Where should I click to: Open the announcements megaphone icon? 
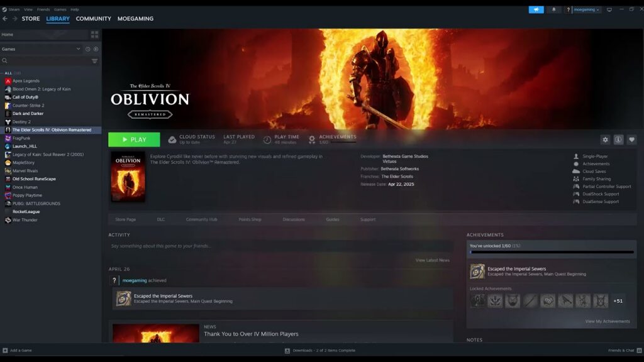point(536,9)
